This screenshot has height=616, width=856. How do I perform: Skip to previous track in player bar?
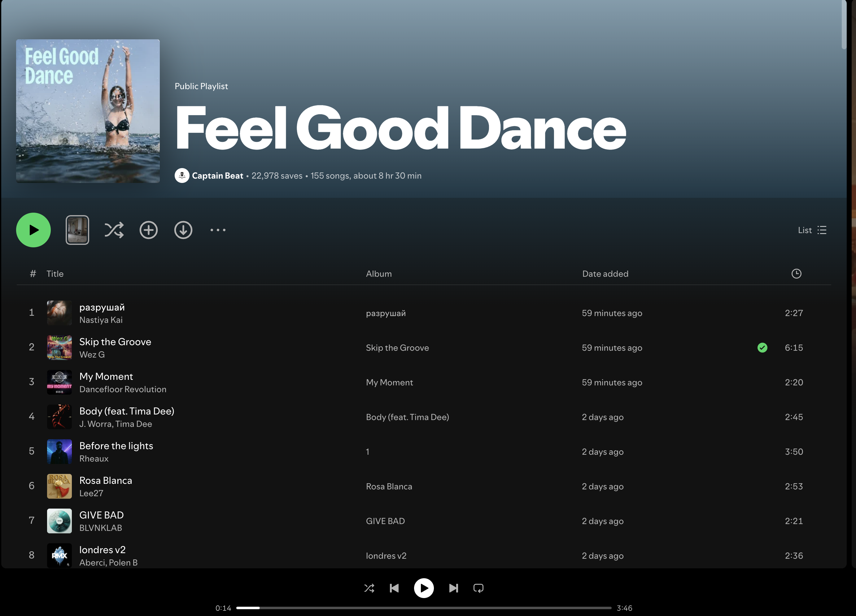(x=395, y=588)
